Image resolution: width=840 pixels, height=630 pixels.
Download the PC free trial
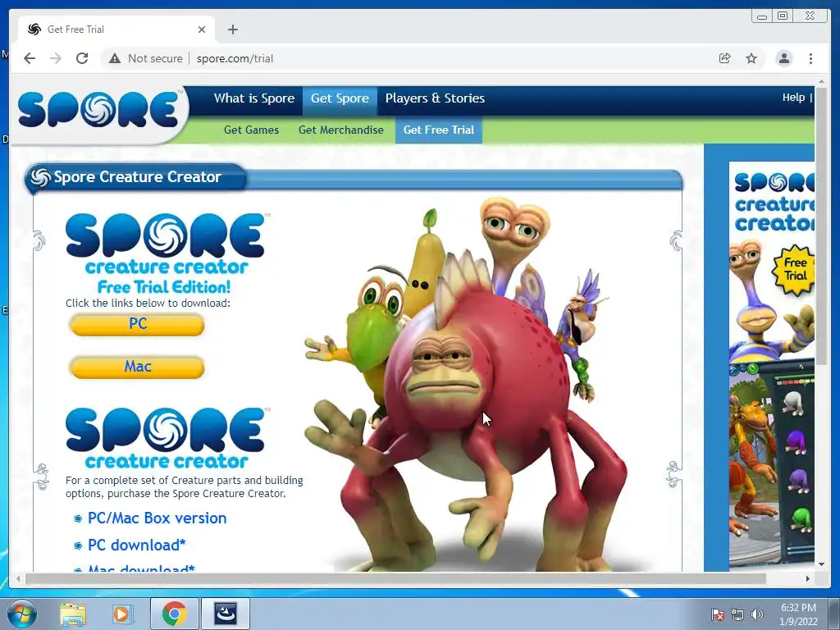pyautogui.click(x=137, y=325)
